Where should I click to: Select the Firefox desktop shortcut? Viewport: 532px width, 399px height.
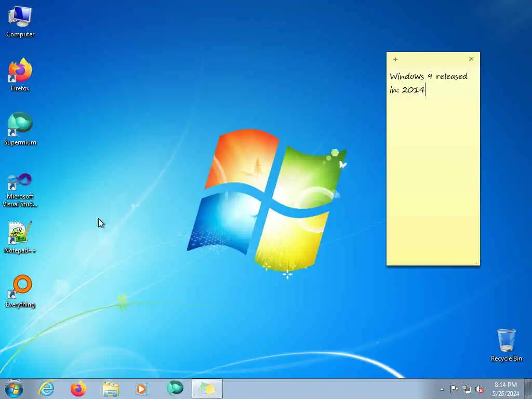click(x=20, y=75)
